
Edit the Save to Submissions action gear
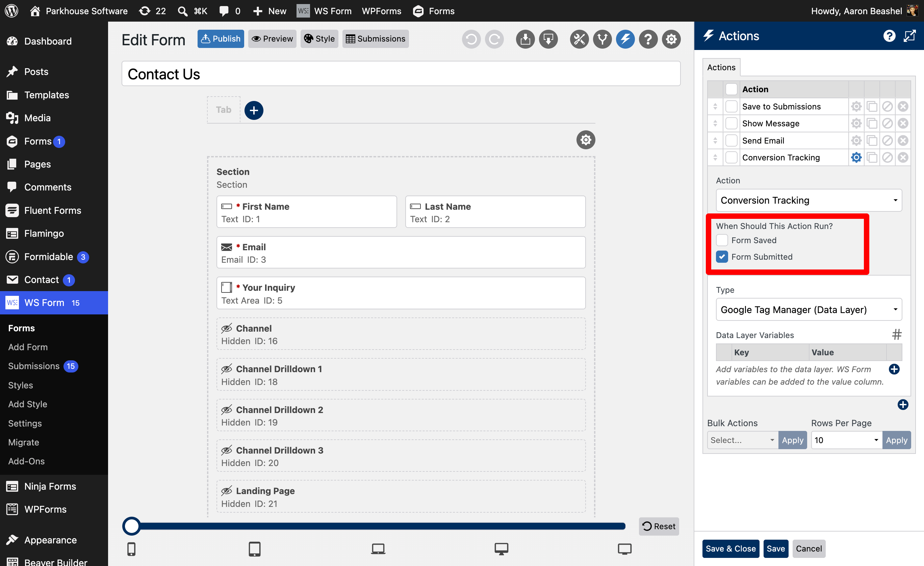856,106
